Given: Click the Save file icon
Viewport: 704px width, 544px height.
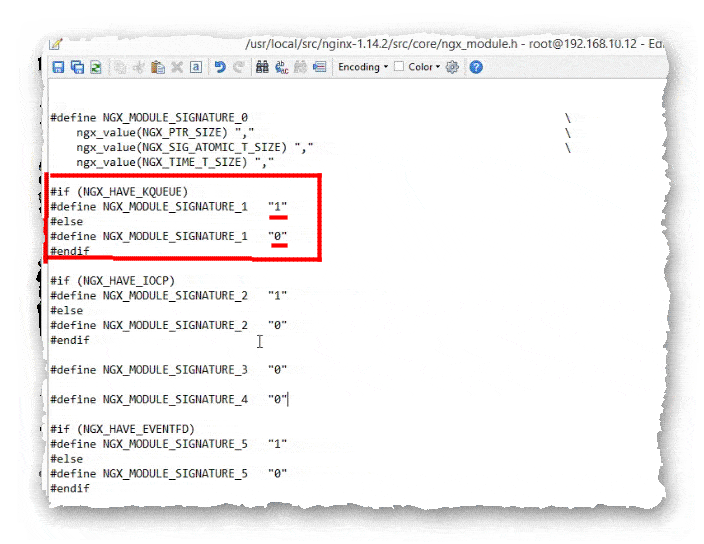Looking at the screenshot, I should tap(58, 67).
